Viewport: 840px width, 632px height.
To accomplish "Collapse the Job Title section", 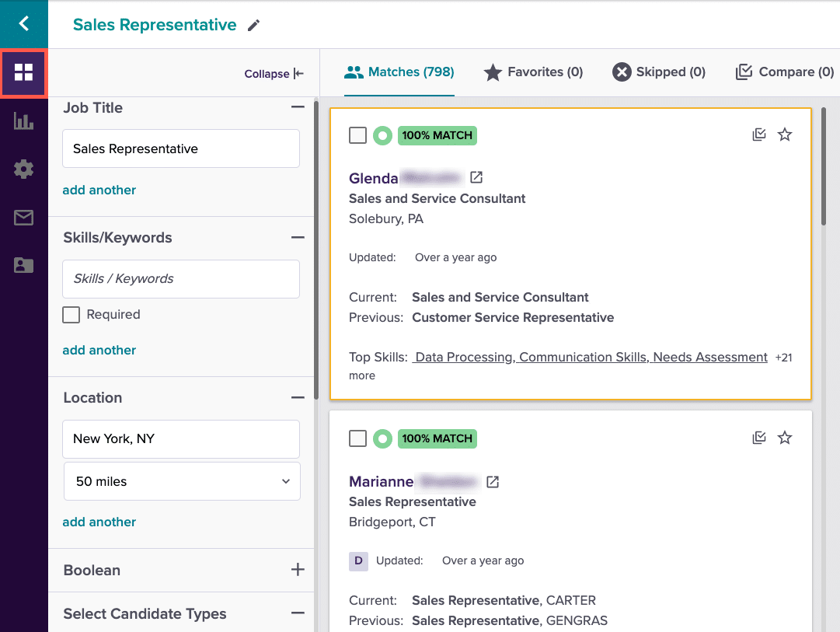I will click(x=298, y=108).
